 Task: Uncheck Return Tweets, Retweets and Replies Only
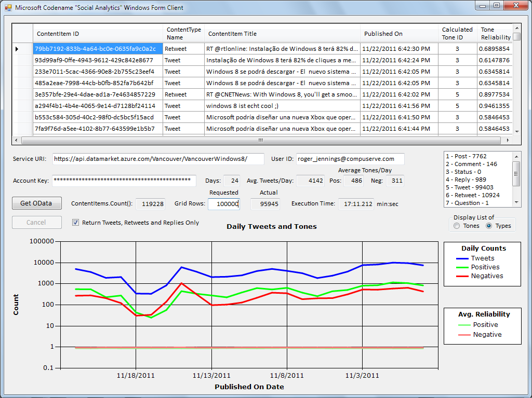click(x=76, y=223)
